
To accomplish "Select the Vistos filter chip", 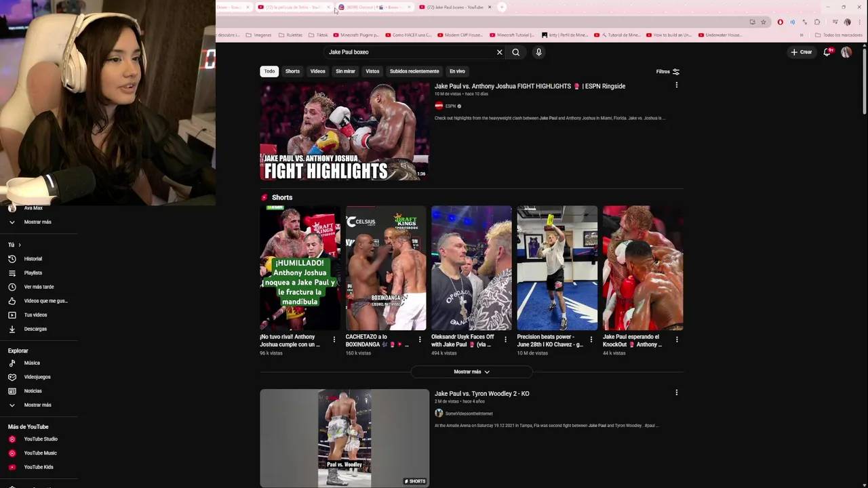I will pyautogui.click(x=372, y=71).
